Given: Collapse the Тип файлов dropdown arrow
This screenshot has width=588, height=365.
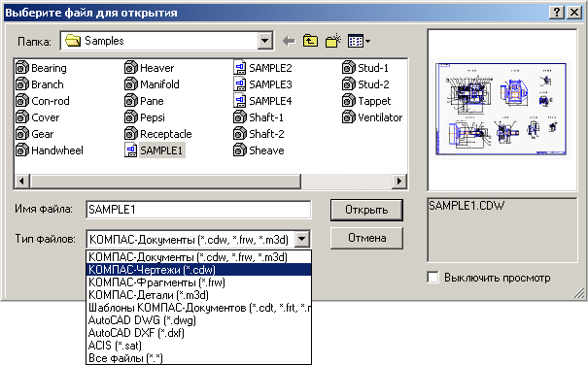Looking at the screenshot, I should 302,239.
